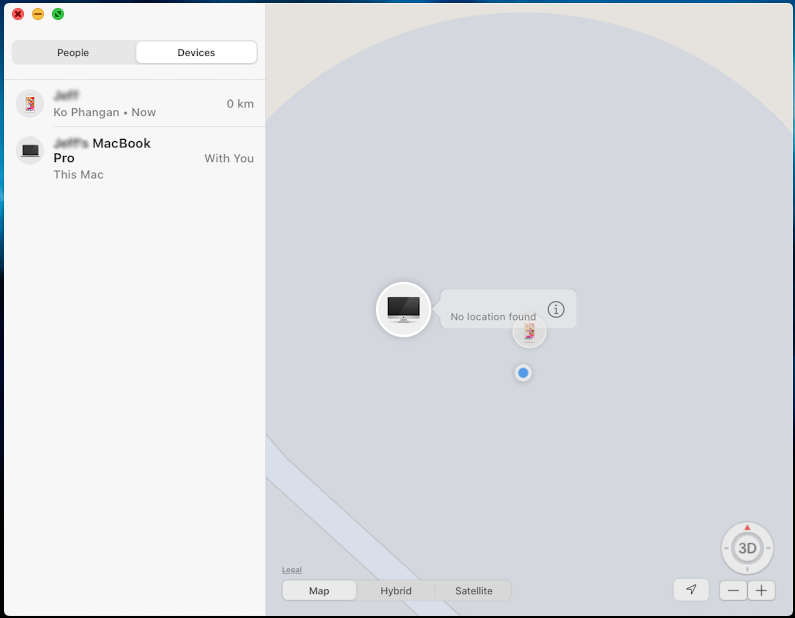Viewport: 795px width, 618px height.
Task: Zoom in the map with plus button
Action: coord(761,590)
